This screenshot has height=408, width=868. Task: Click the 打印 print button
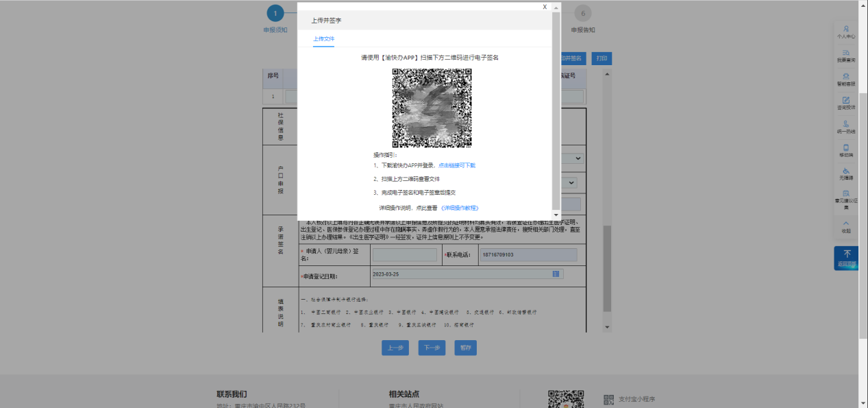pyautogui.click(x=602, y=59)
